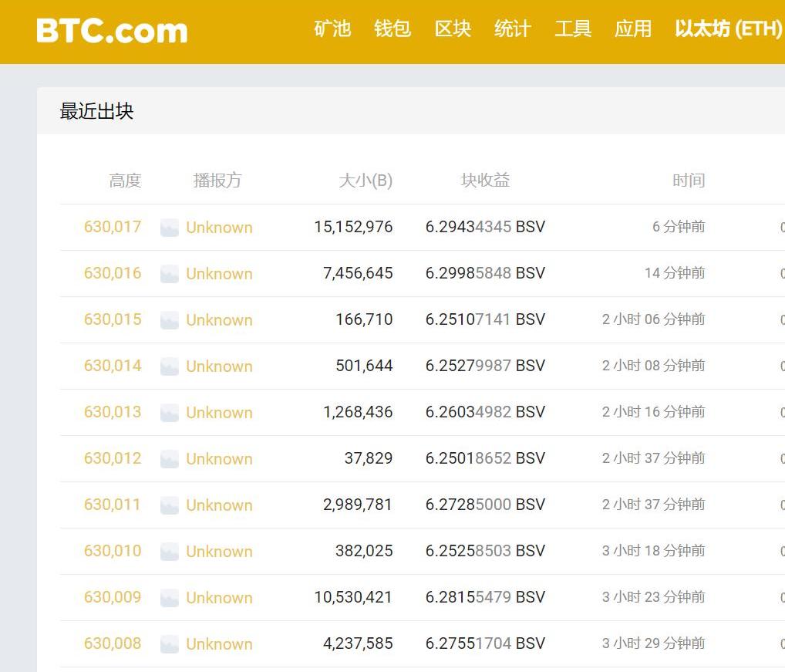Switch to 以太坊 (ETH) explorer
This screenshot has height=672, width=785.
pos(728,29)
